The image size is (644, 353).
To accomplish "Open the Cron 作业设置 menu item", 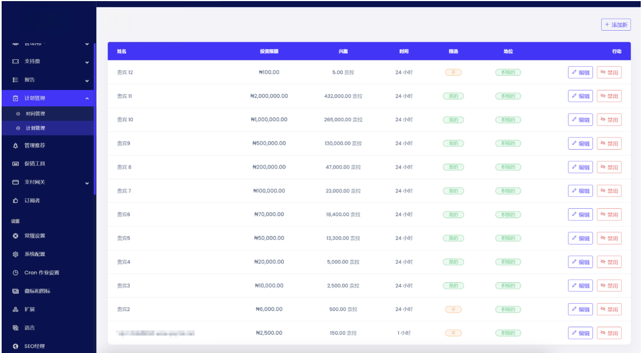I will [x=48, y=273].
